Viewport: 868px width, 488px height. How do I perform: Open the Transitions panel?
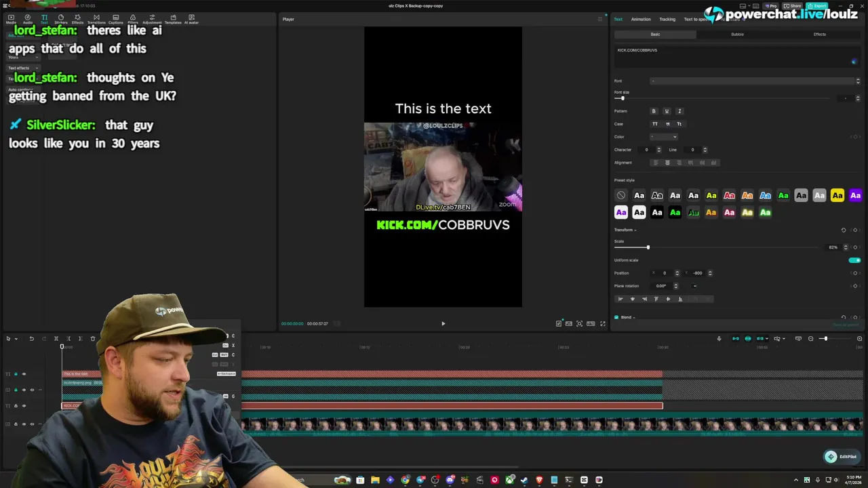point(96,19)
